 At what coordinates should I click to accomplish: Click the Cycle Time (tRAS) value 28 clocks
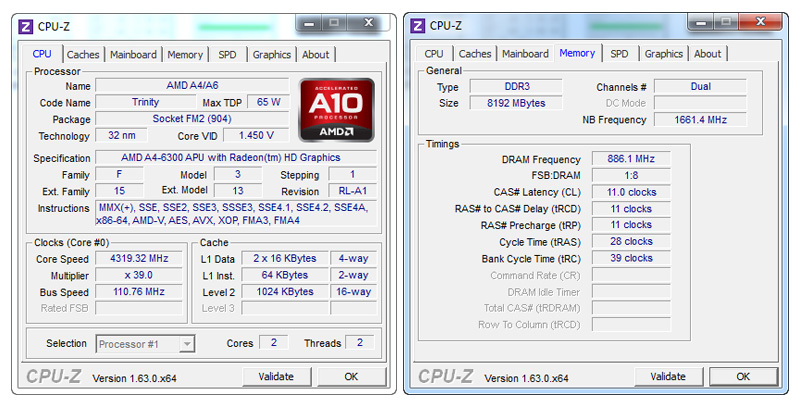(631, 241)
